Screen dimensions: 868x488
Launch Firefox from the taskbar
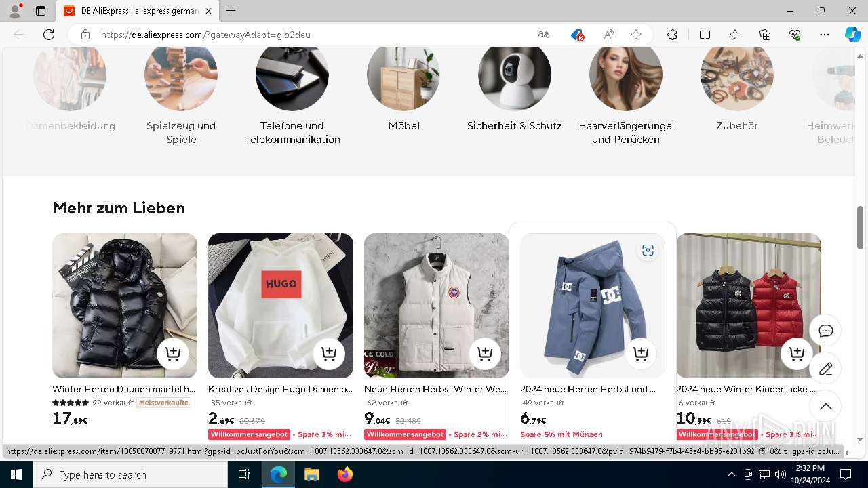click(x=344, y=474)
